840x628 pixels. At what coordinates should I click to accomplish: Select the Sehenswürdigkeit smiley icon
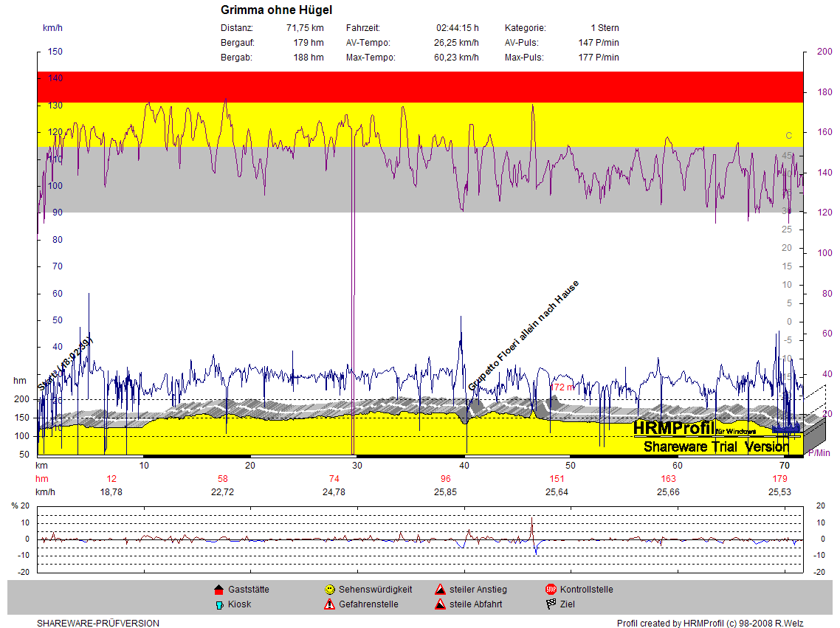pyautogui.click(x=329, y=590)
